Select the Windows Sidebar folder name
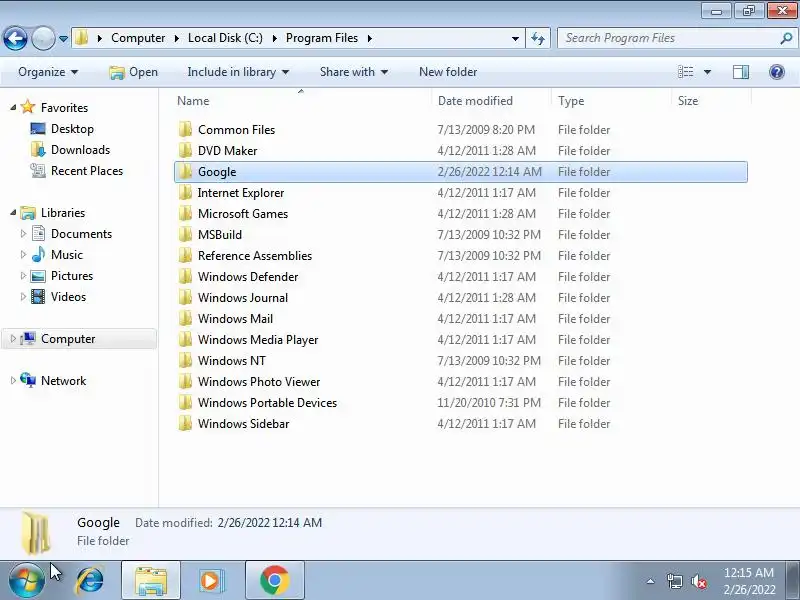Viewport: 800px width, 600px height. [243, 423]
